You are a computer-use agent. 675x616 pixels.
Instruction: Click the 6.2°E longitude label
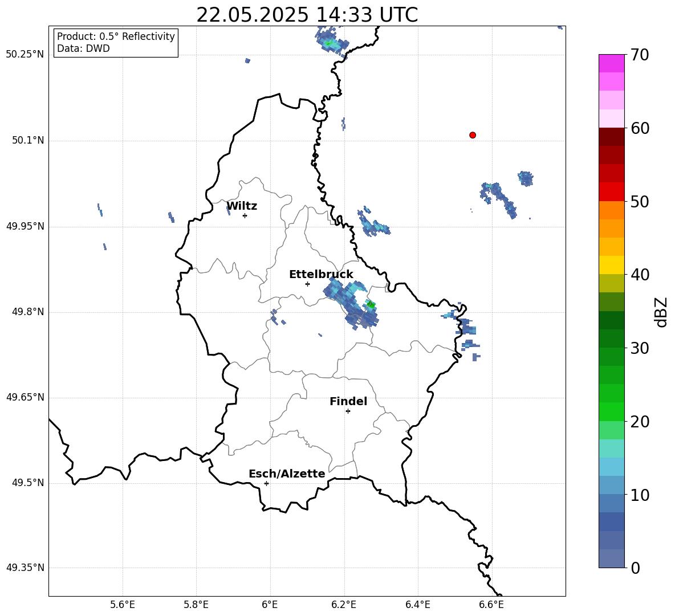pyautogui.click(x=344, y=605)
